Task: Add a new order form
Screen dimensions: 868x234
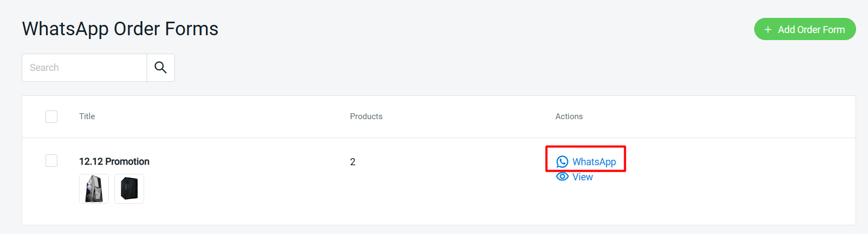Action: [805, 29]
